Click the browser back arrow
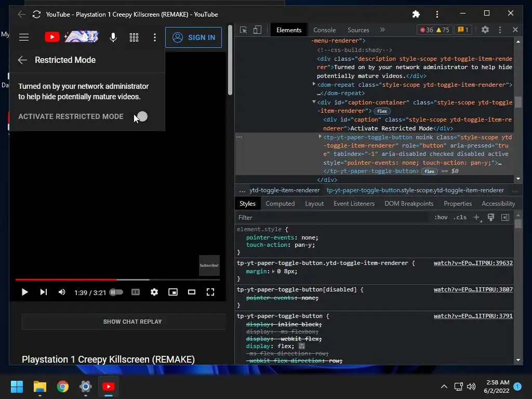Screen dimensions: 532x399 click(21, 14)
